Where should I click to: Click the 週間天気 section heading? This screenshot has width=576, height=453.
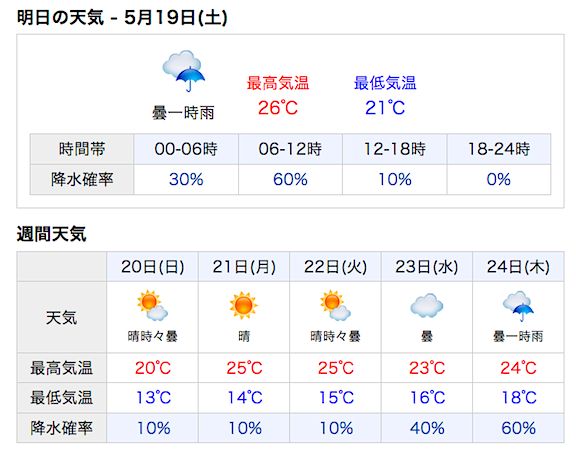click(x=51, y=234)
